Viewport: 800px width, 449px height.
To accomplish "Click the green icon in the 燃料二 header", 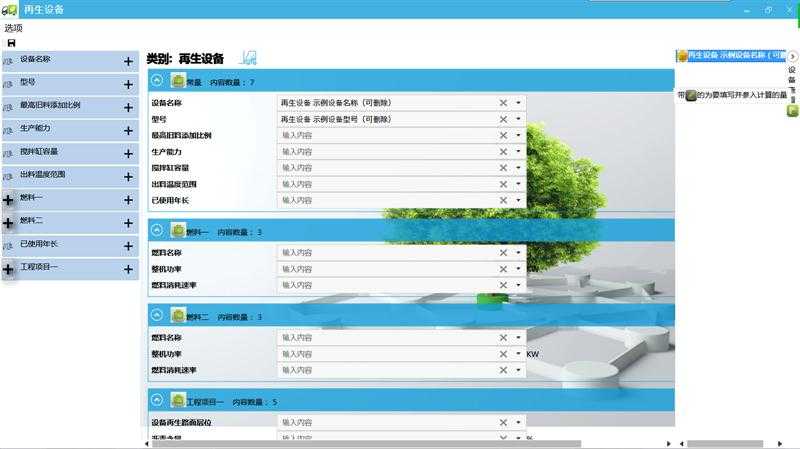I will click(x=178, y=315).
